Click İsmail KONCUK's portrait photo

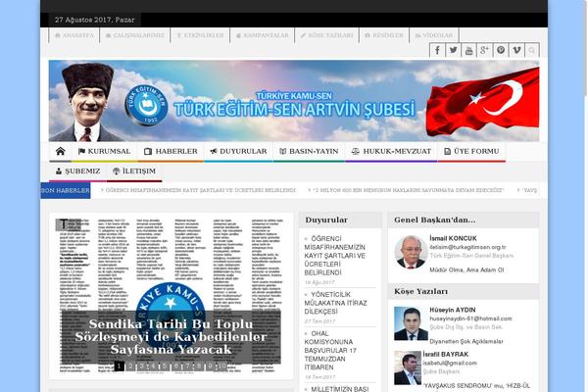(411, 252)
